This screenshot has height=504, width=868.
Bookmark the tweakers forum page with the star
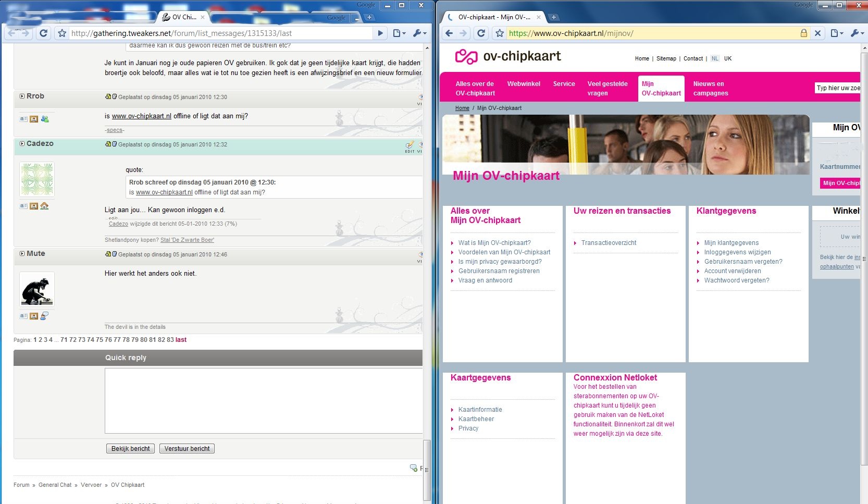click(x=62, y=33)
